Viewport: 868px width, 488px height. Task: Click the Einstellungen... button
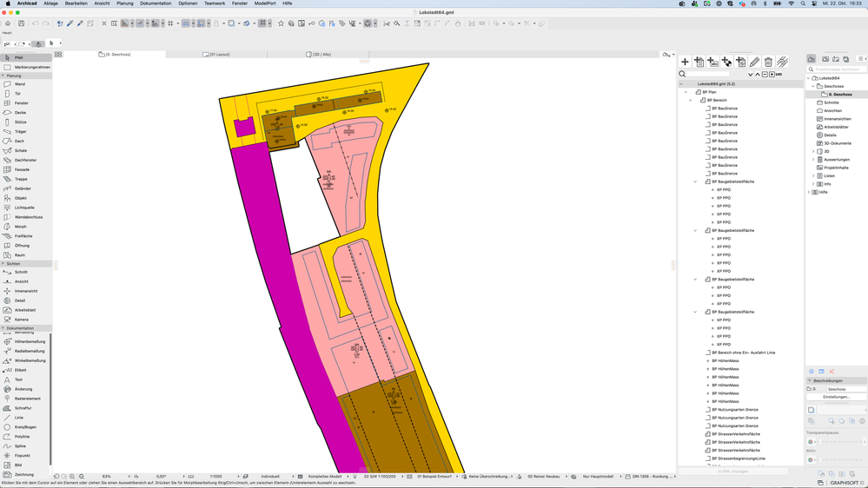[837, 397]
